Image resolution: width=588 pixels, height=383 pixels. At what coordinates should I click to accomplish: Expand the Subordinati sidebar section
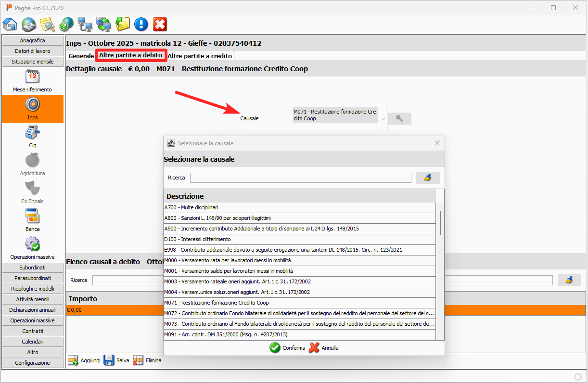(32, 268)
